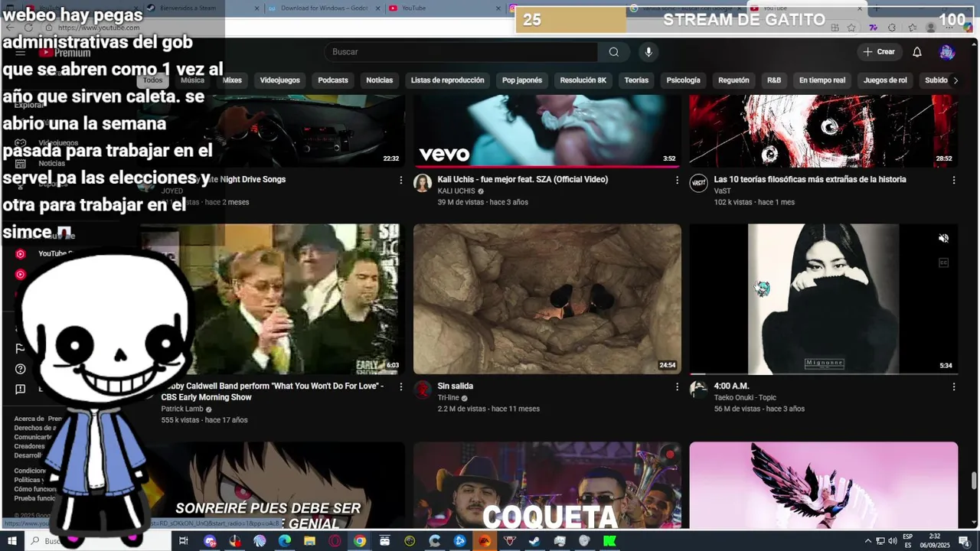Open video title Sin salida
Image resolution: width=980 pixels, height=551 pixels.
click(x=456, y=386)
